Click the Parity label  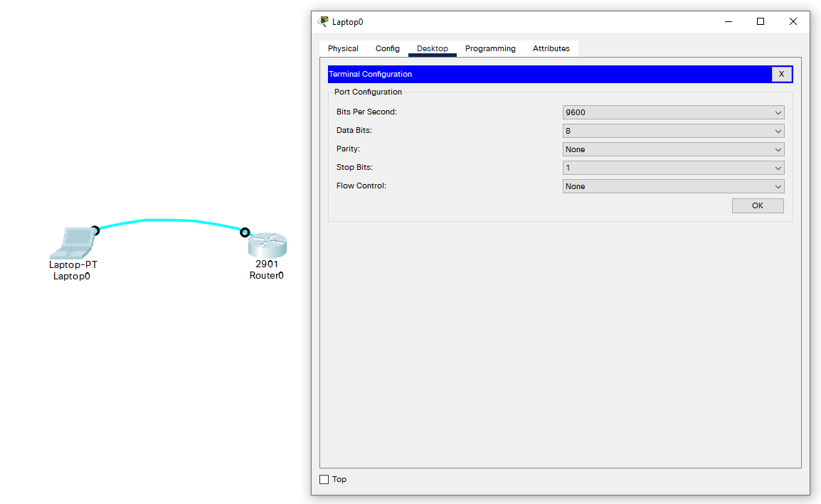[x=348, y=149]
